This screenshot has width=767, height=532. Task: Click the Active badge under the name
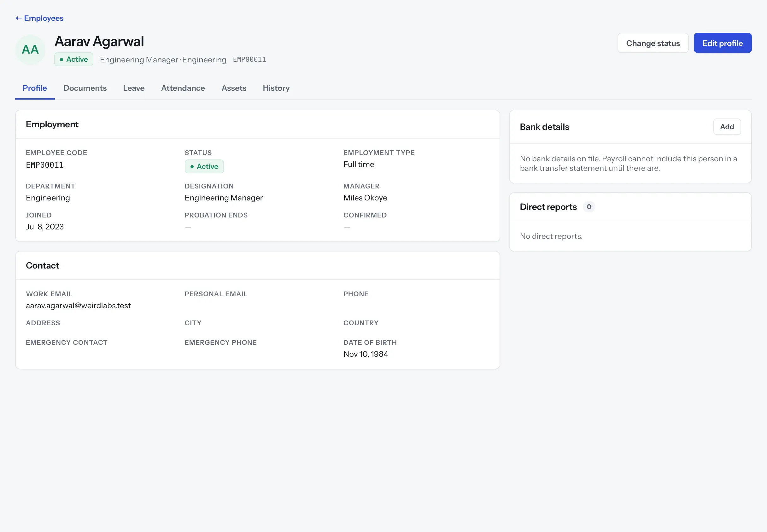coord(74,59)
